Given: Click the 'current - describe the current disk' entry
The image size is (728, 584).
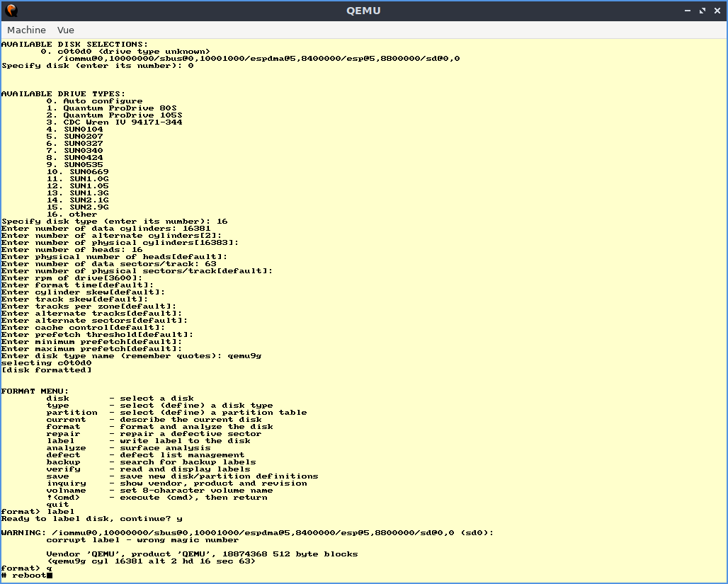Looking at the screenshot, I should click(x=154, y=420).
